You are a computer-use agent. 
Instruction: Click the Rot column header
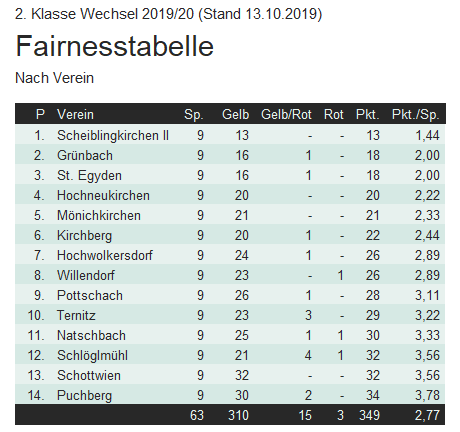[334, 114]
